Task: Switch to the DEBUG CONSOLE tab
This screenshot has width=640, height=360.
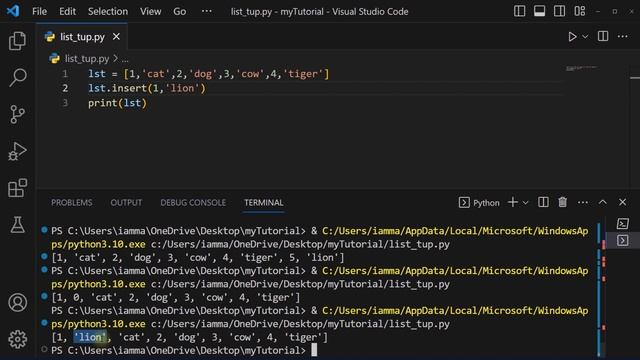Action: [193, 202]
